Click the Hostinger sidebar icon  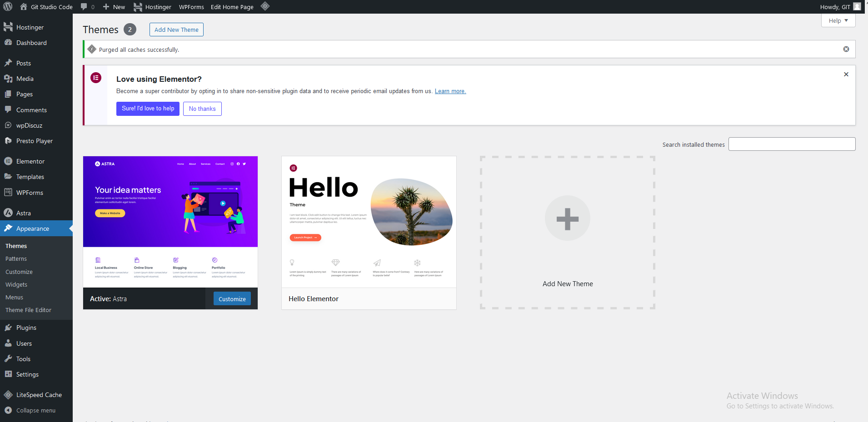(8, 27)
